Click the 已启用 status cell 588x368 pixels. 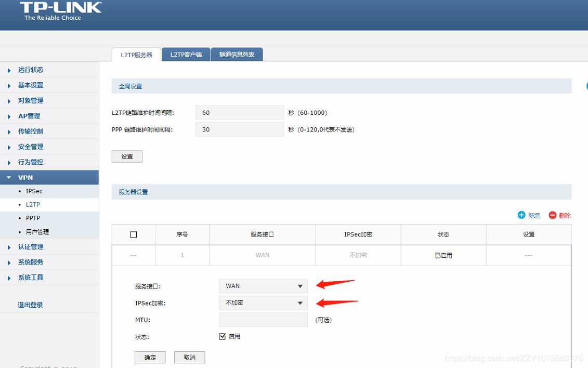click(443, 255)
